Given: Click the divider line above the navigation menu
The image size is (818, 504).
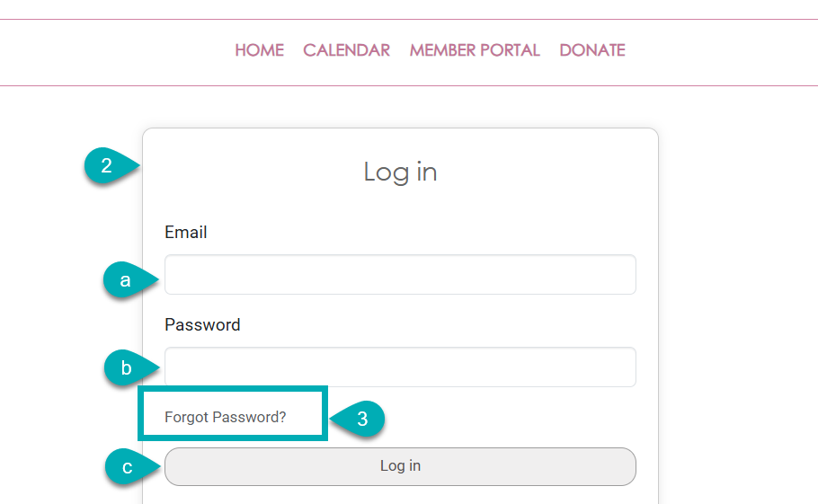Looking at the screenshot, I should pos(409,20).
